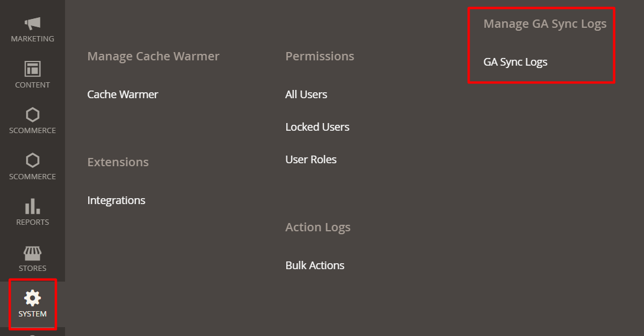
Task: Click the upper Scommerce hexagon icon
Action: 33,114
